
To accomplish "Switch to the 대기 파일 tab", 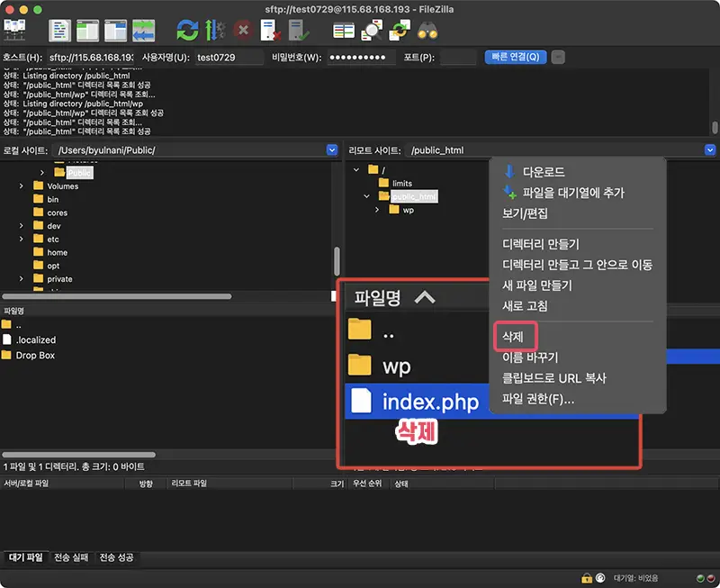I will (26, 557).
